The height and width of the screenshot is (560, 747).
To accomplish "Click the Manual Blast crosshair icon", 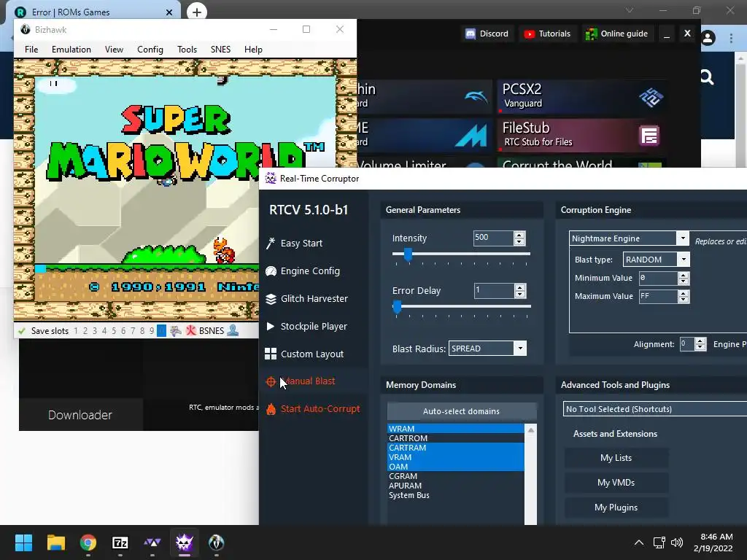I will pyautogui.click(x=271, y=381).
